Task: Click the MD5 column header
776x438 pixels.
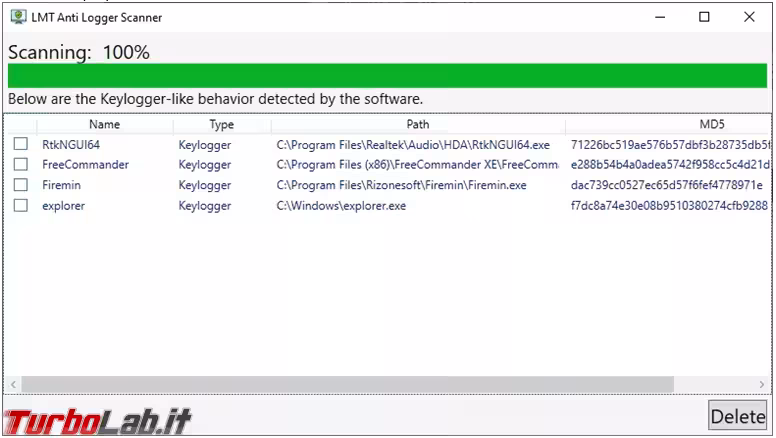Action: click(712, 124)
